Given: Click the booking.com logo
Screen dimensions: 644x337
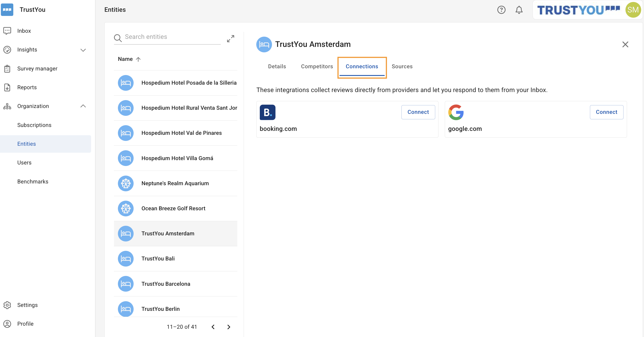Looking at the screenshot, I should 267,112.
